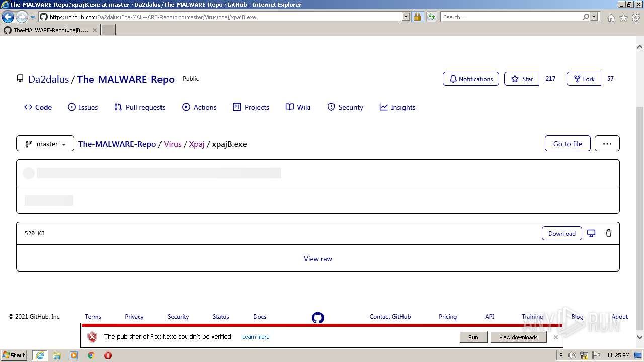Open the recent pages dropdown arrow
The height and width of the screenshot is (362, 644).
click(x=33, y=17)
